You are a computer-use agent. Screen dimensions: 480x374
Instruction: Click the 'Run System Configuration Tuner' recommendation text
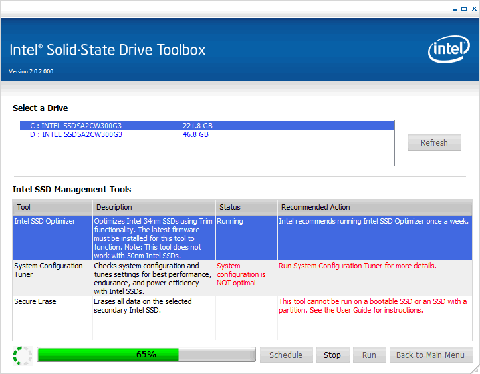coord(357,266)
